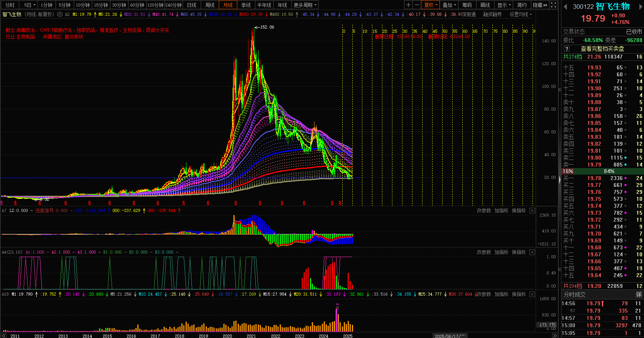Screen dimensions: 644x338
Task: Open 设置均线 moving average dropdown
Action: click(x=520, y=14)
